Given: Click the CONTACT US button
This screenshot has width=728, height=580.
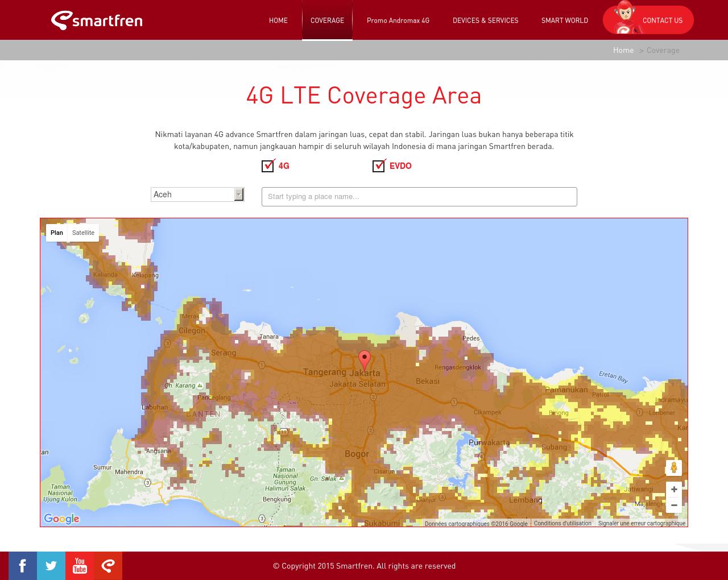Looking at the screenshot, I should point(662,20).
